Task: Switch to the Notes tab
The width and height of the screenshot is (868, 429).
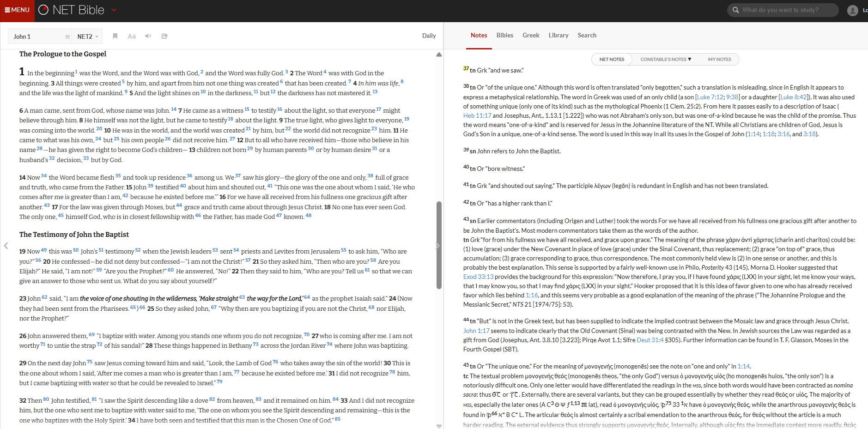Action: (479, 36)
